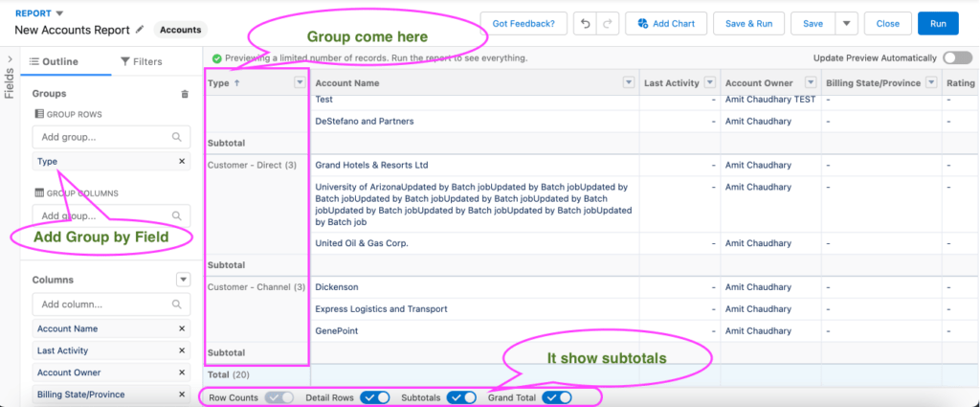
Task: Switch off the Grand Total toggle
Action: coord(556,397)
